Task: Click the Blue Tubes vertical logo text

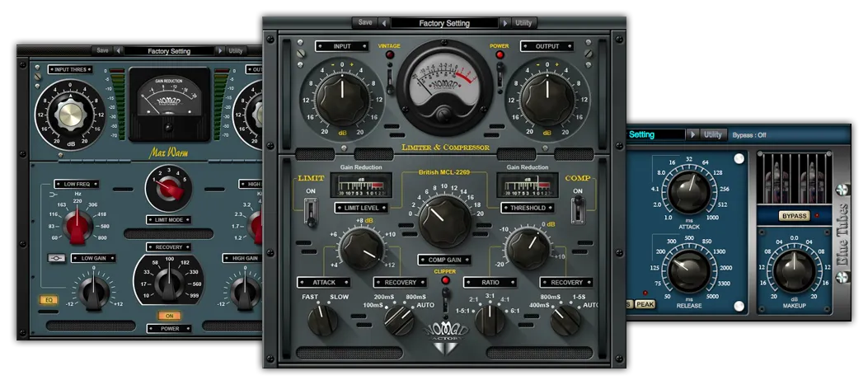Action: click(843, 236)
